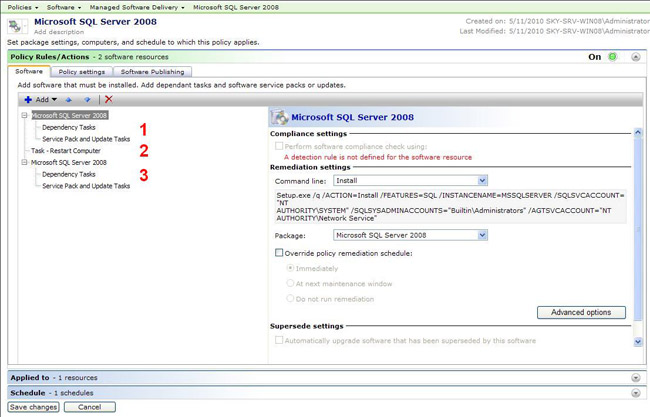Image resolution: width=650 pixels, height=417 pixels.
Task: Switch to the Software Publishing tab
Action: coord(153,72)
